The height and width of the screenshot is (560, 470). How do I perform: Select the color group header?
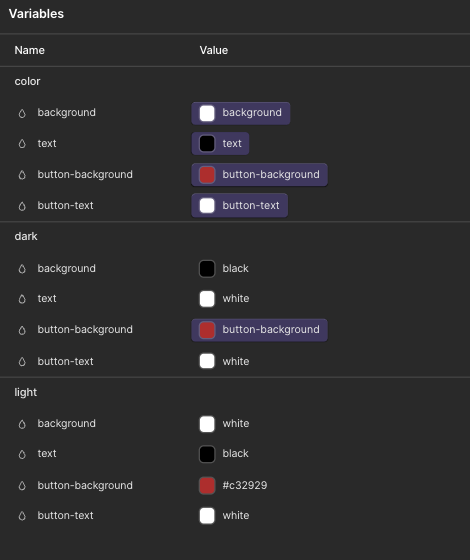[x=28, y=81]
